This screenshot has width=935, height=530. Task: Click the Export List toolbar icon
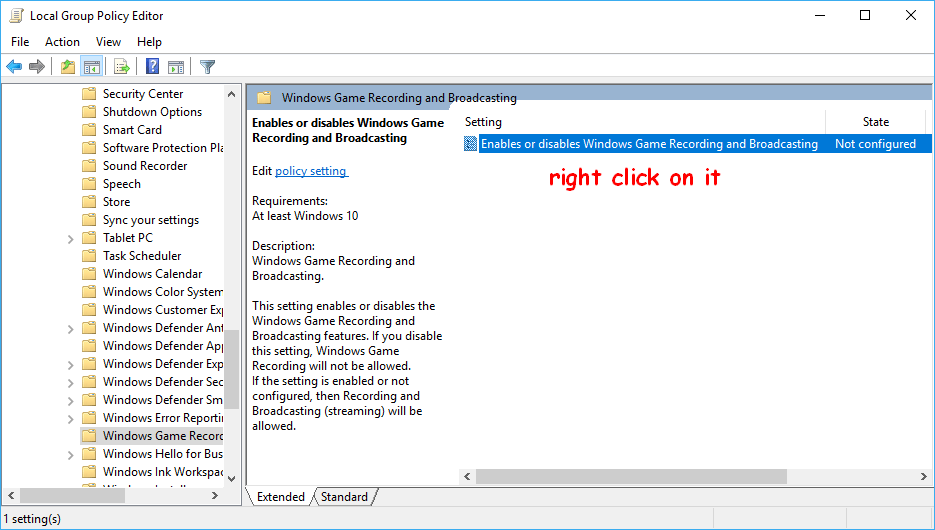coord(122,67)
